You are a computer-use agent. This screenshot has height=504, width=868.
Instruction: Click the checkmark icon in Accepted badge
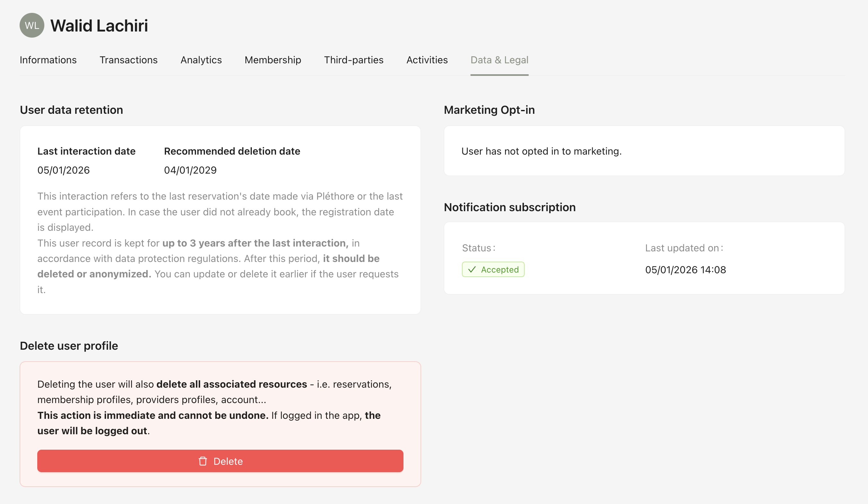472,270
